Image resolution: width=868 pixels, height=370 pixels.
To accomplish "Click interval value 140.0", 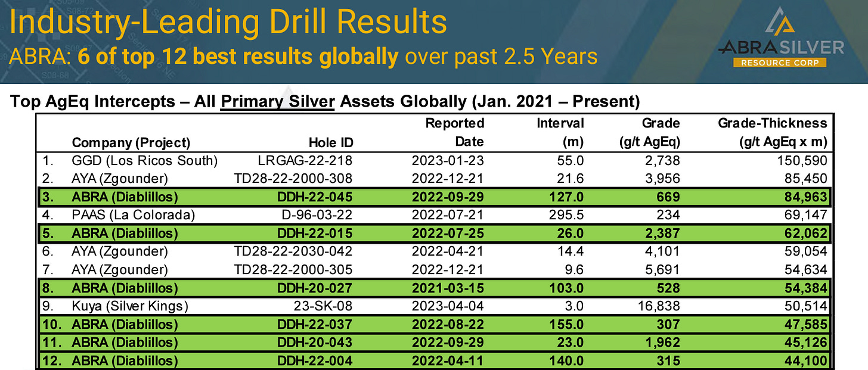I will 567,360.
